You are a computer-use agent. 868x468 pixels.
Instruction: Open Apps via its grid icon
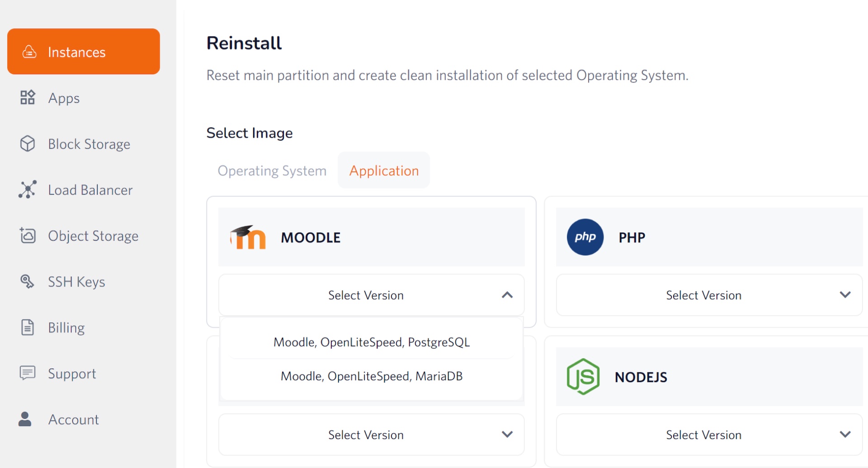[x=28, y=98]
